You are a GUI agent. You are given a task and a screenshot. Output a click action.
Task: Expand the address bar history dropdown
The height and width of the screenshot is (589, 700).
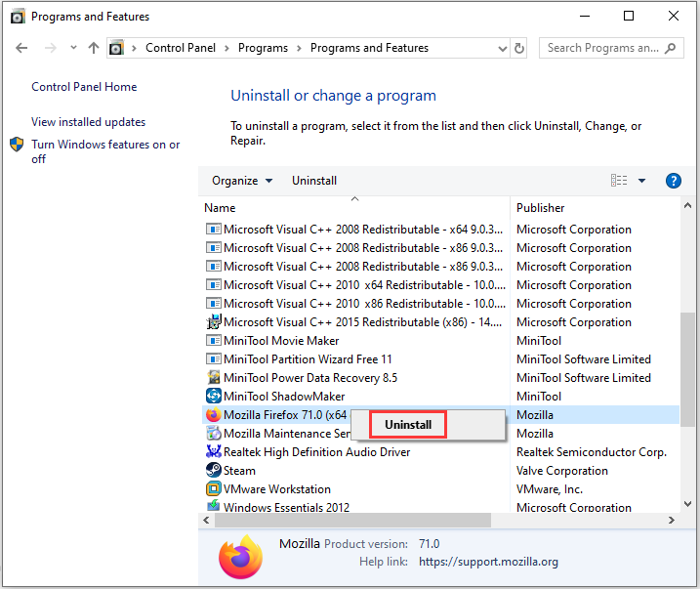pyautogui.click(x=502, y=48)
